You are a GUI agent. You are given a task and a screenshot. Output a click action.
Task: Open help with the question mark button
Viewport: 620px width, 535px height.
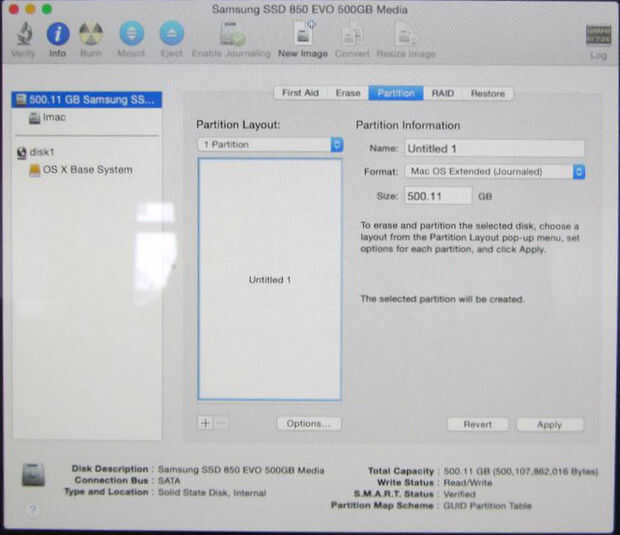click(33, 509)
